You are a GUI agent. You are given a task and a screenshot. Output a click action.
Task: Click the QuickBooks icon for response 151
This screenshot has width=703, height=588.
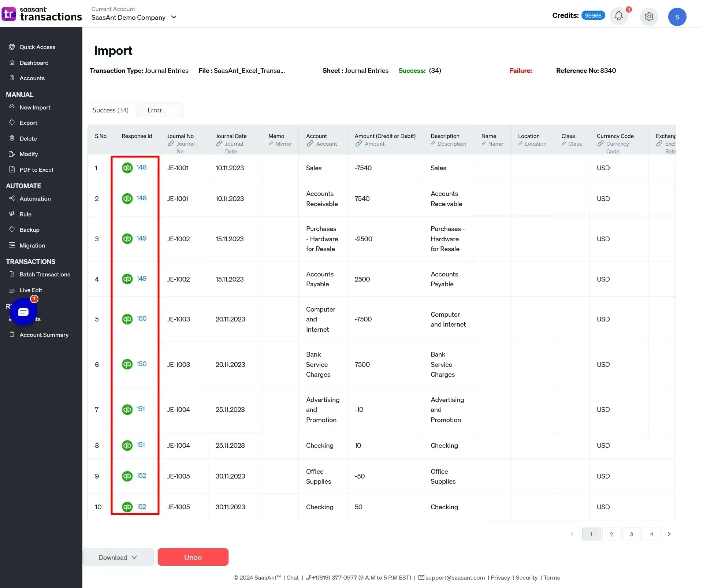click(127, 409)
